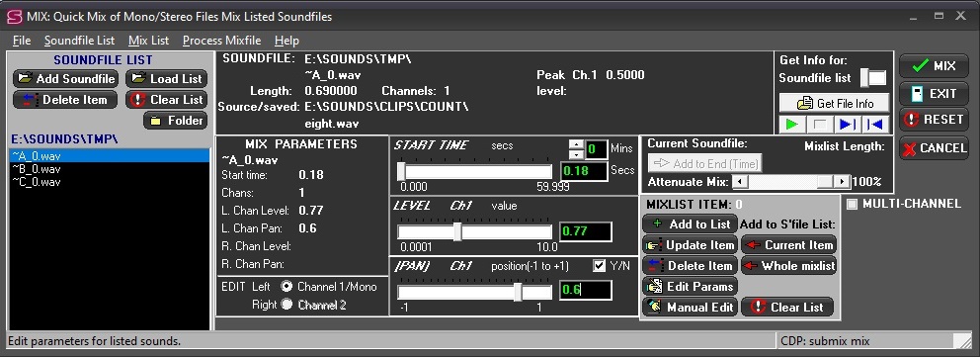
Task: Click the LEVEL Ch1 slider handle
Action: coord(457,231)
